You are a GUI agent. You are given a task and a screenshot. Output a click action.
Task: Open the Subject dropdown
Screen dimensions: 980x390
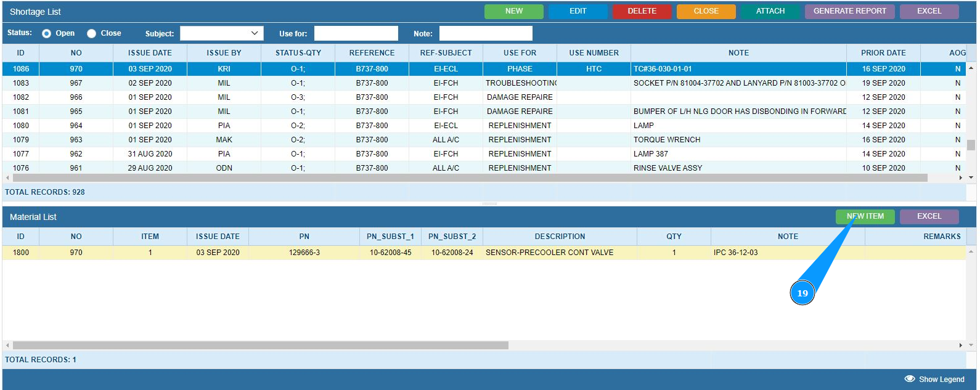[222, 33]
